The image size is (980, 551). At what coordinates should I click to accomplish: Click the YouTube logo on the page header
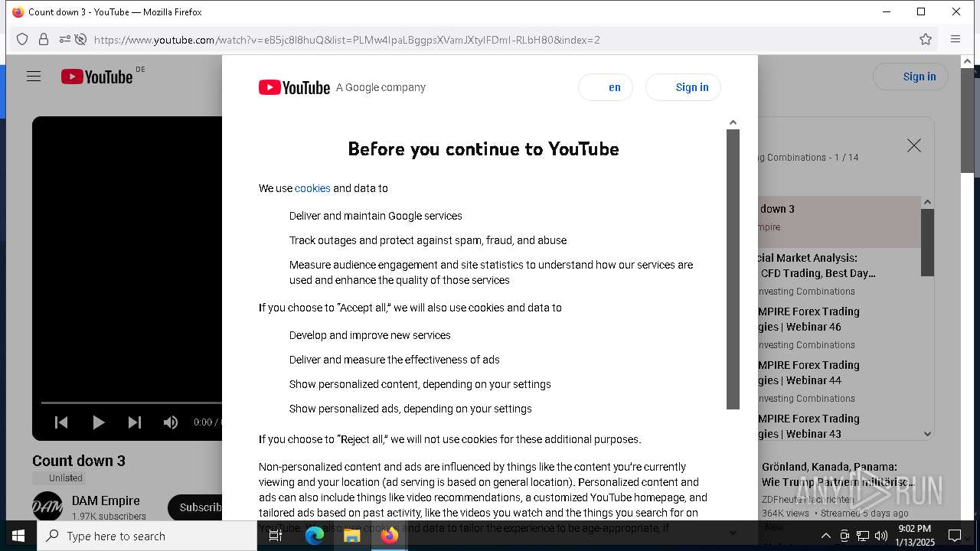click(x=97, y=77)
